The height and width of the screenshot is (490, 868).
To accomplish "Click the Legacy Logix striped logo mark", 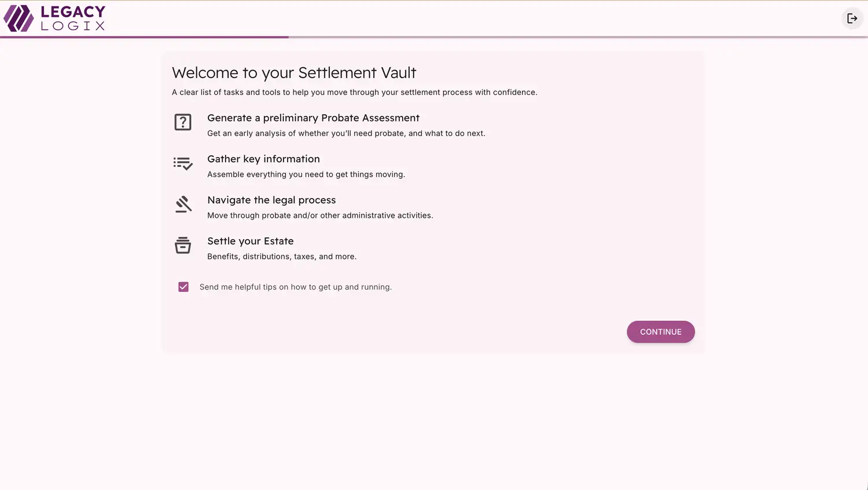I will (x=19, y=19).
